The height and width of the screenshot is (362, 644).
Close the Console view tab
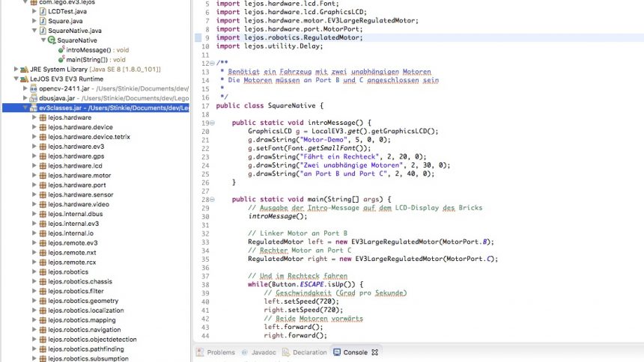click(x=374, y=352)
